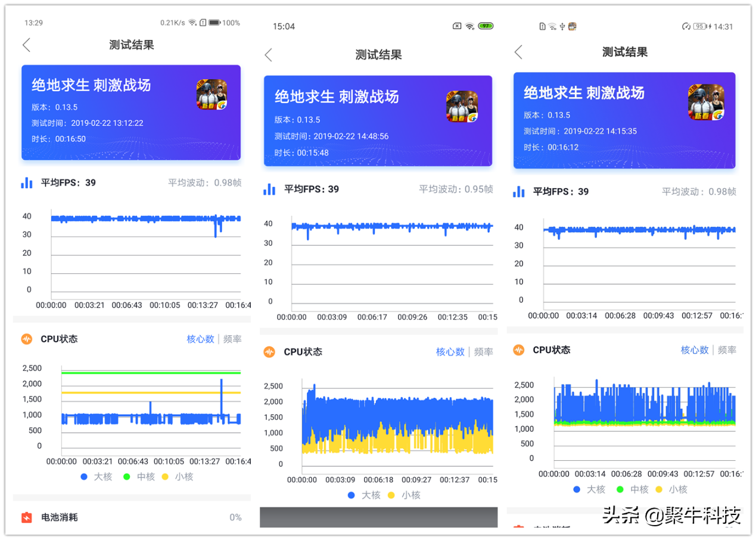Click bar-chart icon beside 平均FPS with 0.95帧 fluctuation
Viewport: 756px width, 540px height.
(x=270, y=189)
